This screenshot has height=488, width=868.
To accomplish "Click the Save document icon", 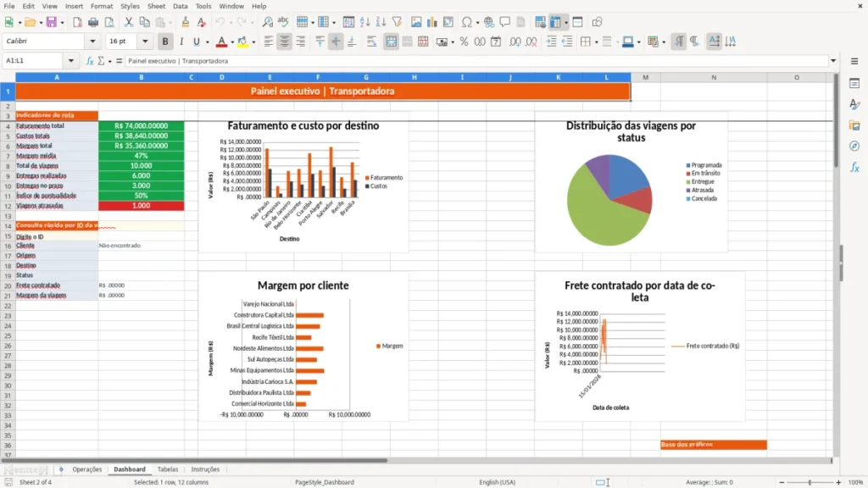I will pyautogui.click(x=51, y=22).
